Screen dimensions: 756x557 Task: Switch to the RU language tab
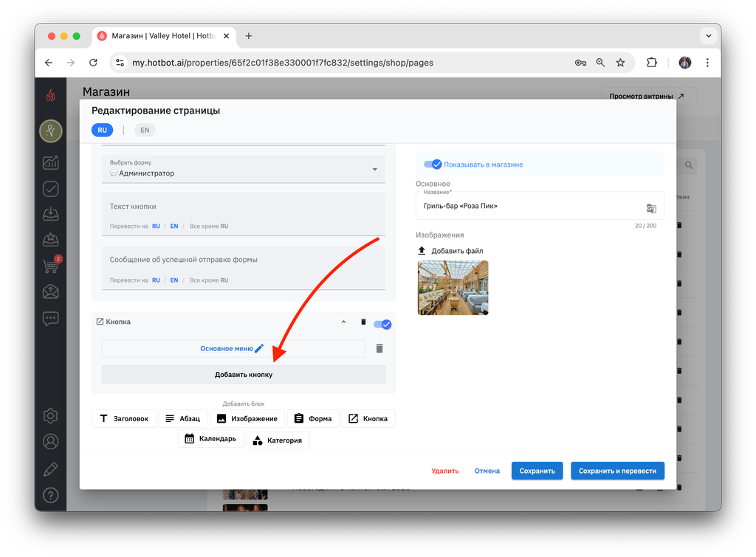[x=102, y=130]
